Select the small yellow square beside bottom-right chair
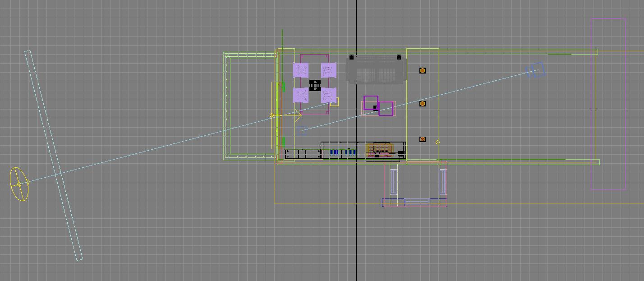This screenshot has height=281, width=644. (x=334, y=102)
